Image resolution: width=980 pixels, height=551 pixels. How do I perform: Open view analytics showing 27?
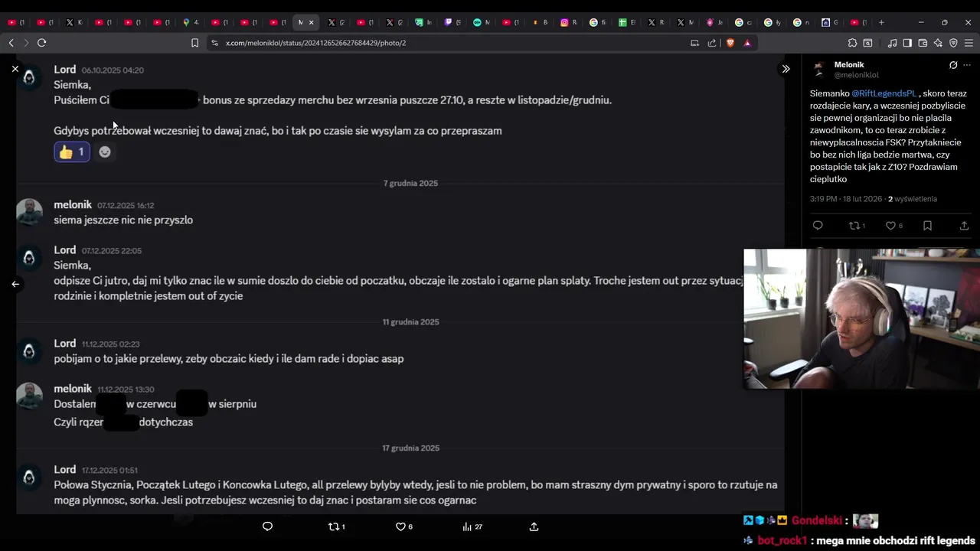[472, 527]
